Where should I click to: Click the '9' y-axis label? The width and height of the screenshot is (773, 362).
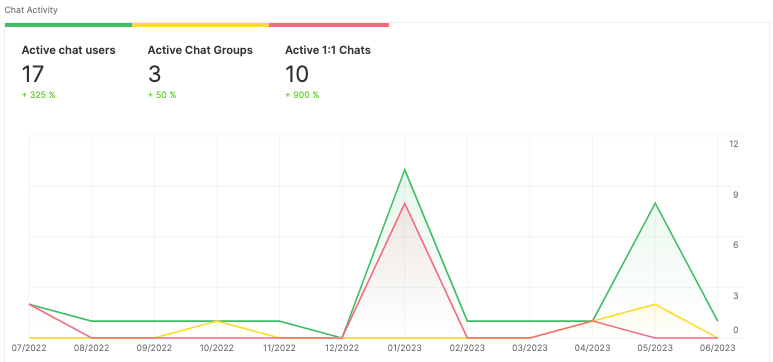pos(736,195)
